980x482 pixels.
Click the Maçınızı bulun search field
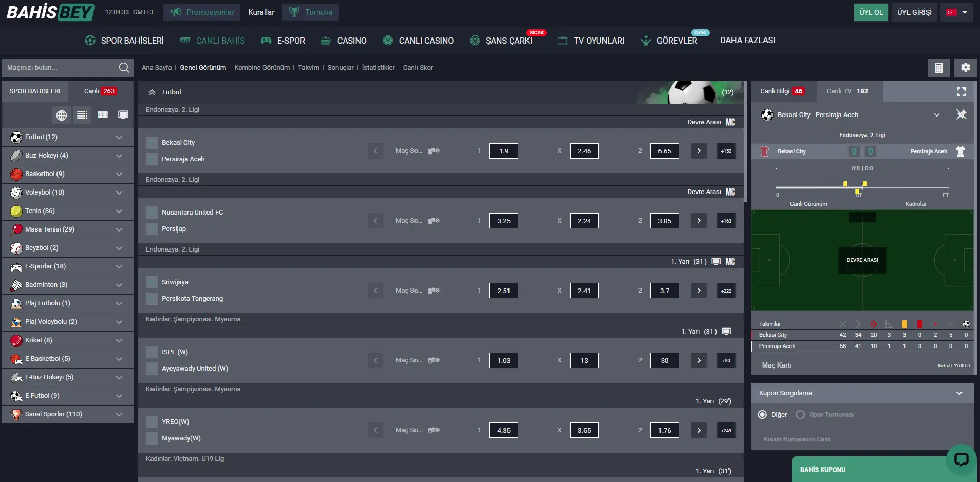coord(60,68)
